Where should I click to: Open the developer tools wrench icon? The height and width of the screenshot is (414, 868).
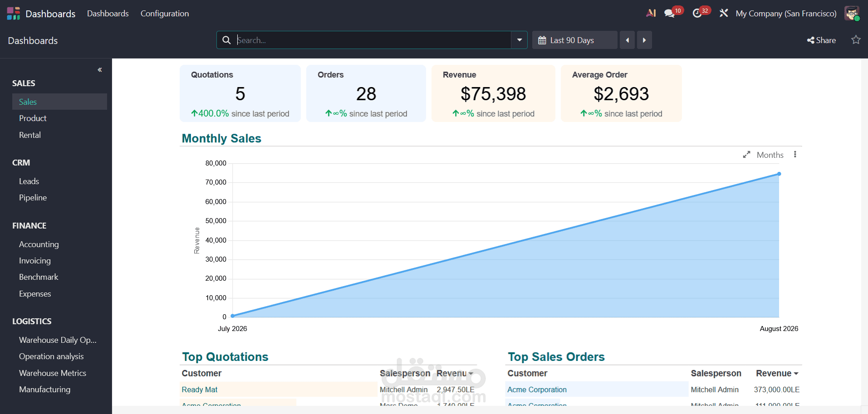point(724,14)
